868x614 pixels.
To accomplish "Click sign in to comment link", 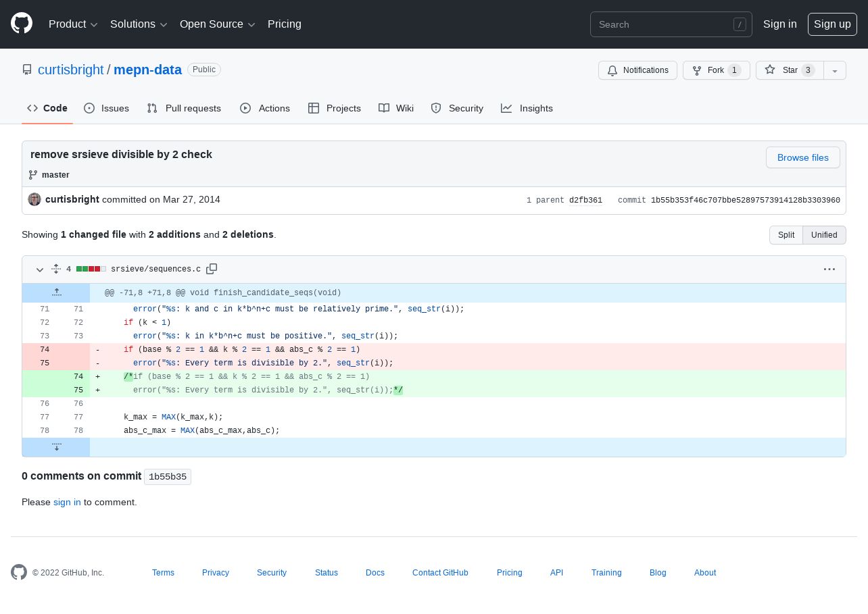I will [x=67, y=502].
